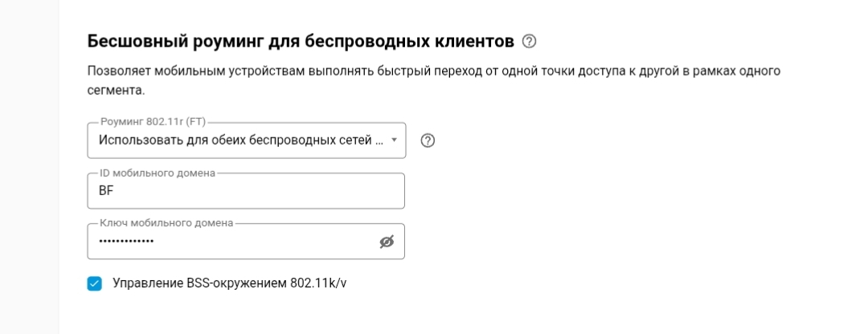Click the "Ключ мобильного домена" field label
Image resolution: width=868 pixels, height=334 pixels.
165,223
